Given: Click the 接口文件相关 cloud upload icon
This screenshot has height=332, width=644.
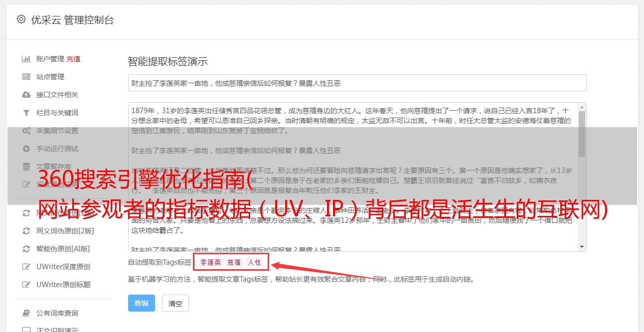Looking at the screenshot, I should click(x=26, y=95).
